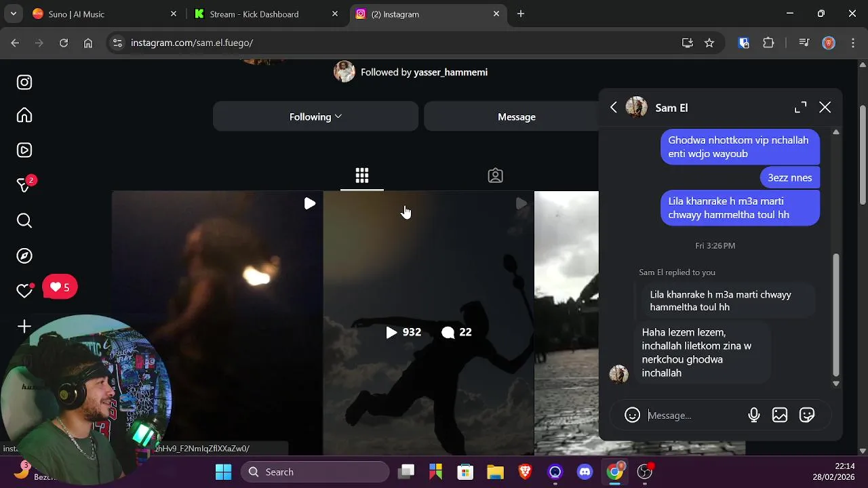Select the tagged photos tab
This screenshot has height=488, width=868.
(496, 176)
